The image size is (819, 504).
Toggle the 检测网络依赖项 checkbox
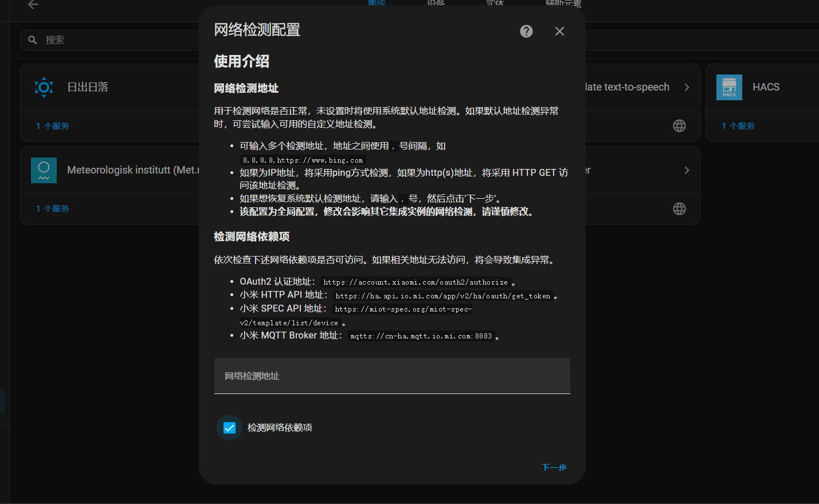click(x=229, y=428)
